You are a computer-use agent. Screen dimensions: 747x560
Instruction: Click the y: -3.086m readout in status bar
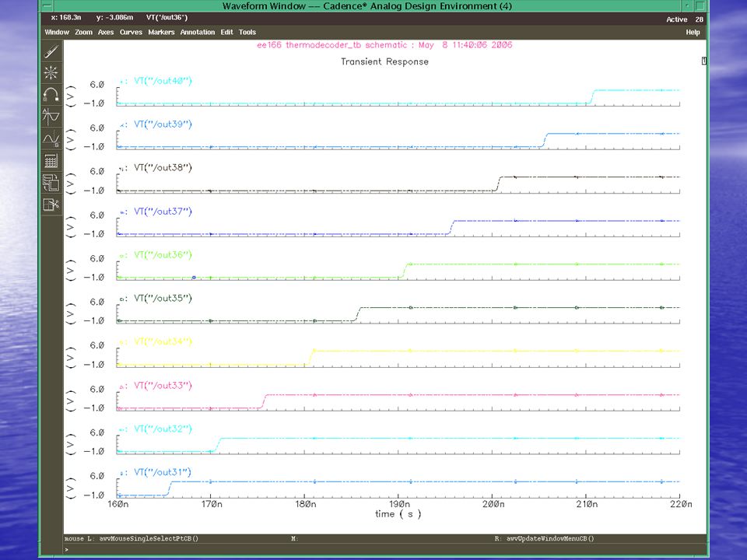114,18
